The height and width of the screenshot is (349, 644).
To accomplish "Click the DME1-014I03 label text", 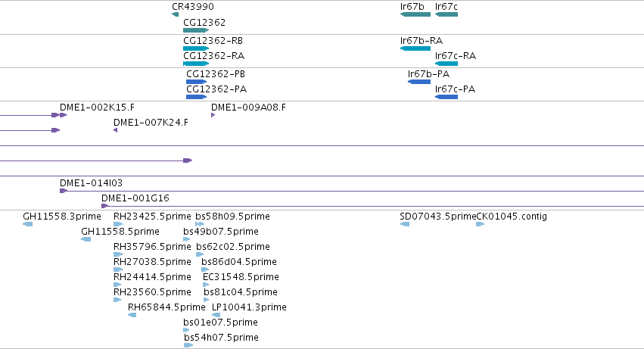I will pos(91,183).
